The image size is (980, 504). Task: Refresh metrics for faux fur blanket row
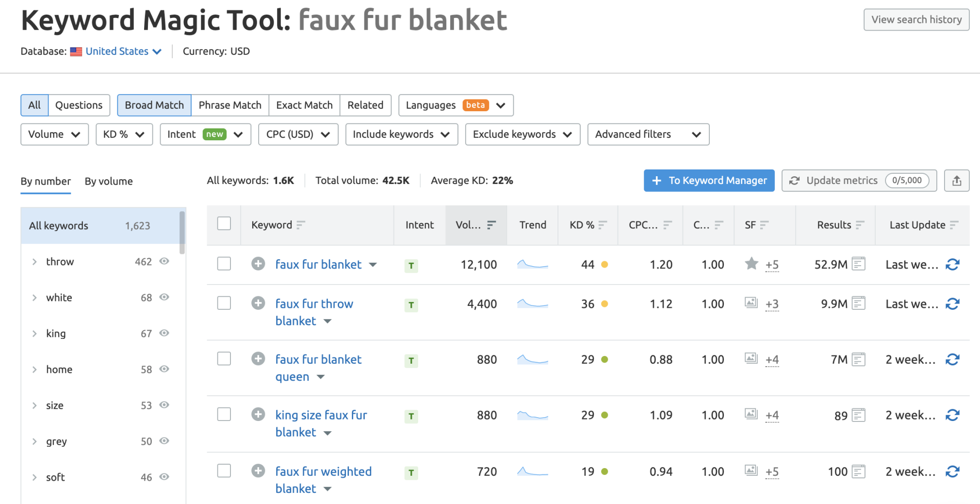953,264
